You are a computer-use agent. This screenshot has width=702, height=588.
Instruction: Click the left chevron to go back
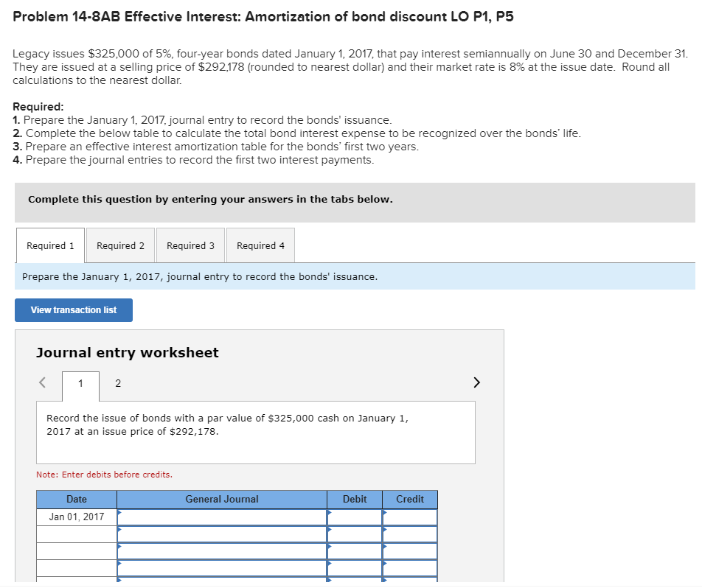tap(42, 382)
